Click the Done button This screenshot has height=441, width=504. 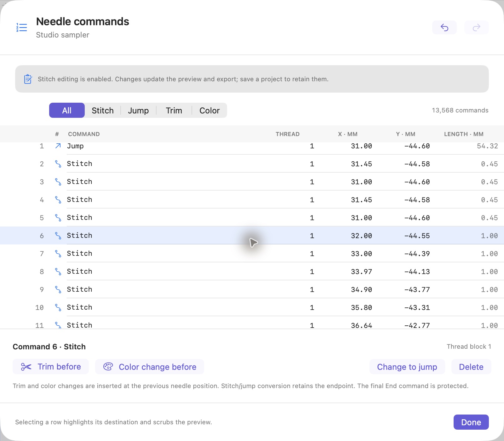click(x=471, y=422)
